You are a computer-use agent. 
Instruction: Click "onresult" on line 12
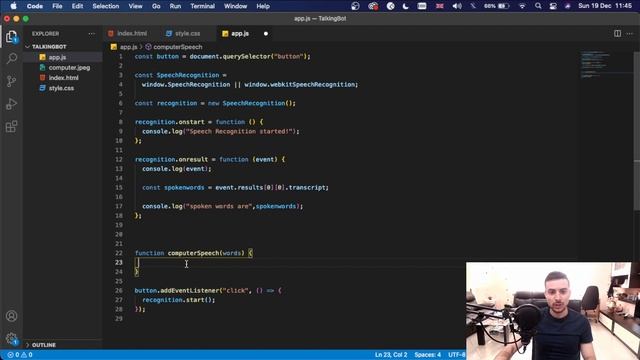193,159
